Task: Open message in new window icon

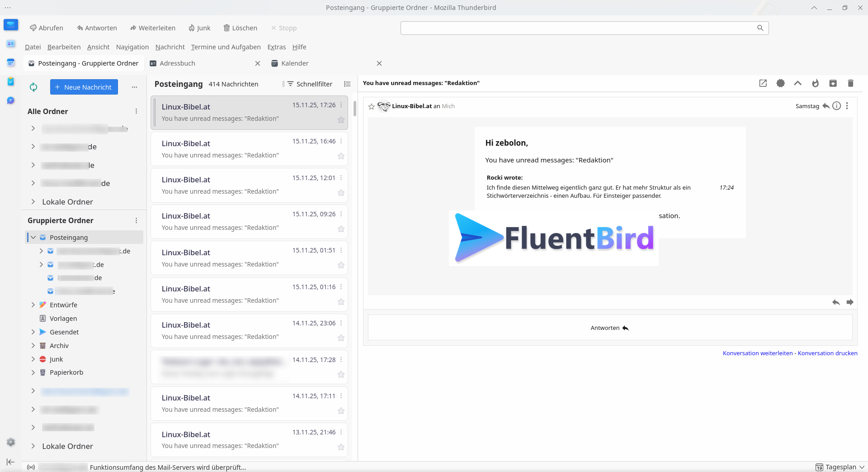Action: click(x=763, y=83)
